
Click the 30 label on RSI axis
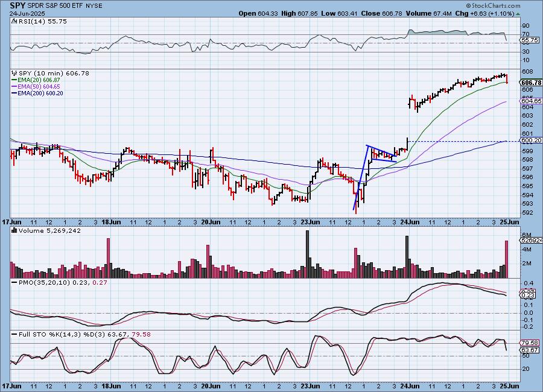coord(526,52)
